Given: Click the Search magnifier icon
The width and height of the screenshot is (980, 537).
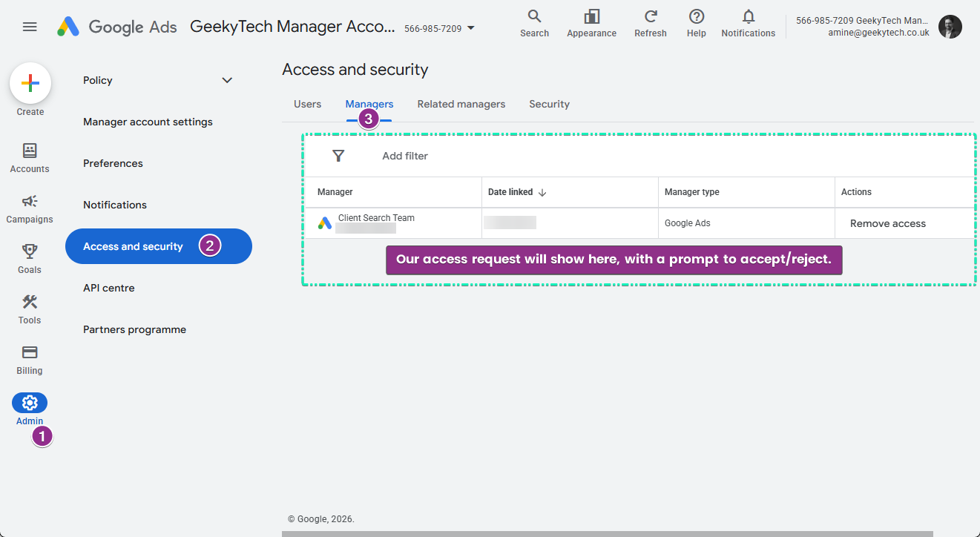Looking at the screenshot, I should pyautogui.click(x=534, y=16).
